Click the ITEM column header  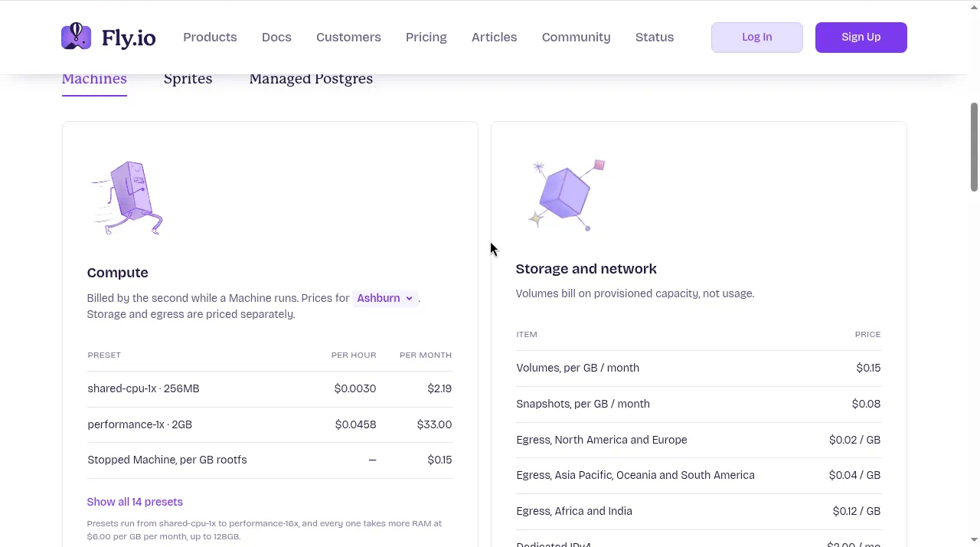pyautogui.click(x=527, y=334)
